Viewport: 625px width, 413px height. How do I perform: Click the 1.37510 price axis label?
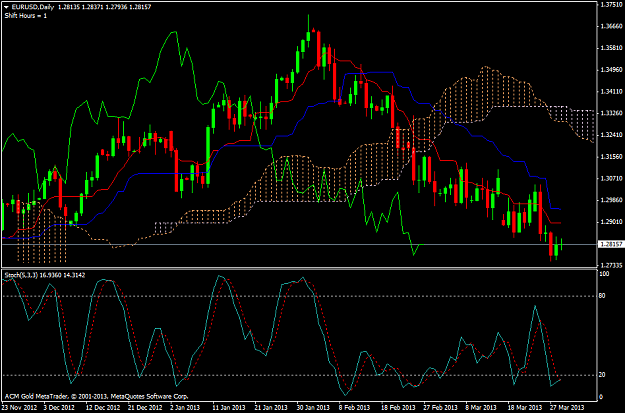click(x=611, y=4)
